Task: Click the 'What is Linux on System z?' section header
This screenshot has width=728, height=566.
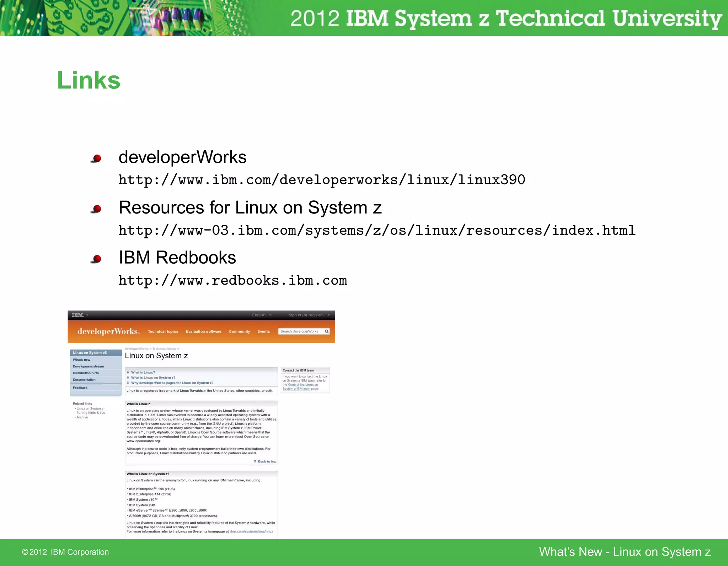Action: pos(201,474)
